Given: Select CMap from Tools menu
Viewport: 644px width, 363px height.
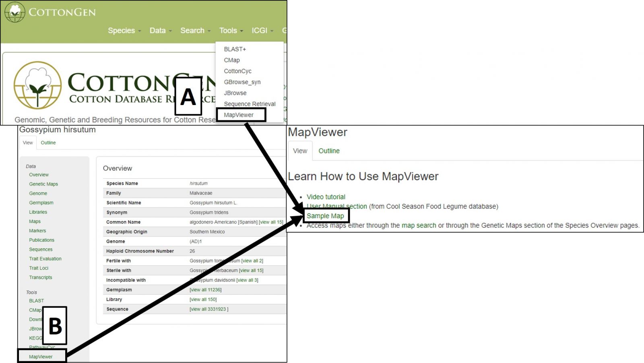Looking at the screenshot, I should pos(232,60).
